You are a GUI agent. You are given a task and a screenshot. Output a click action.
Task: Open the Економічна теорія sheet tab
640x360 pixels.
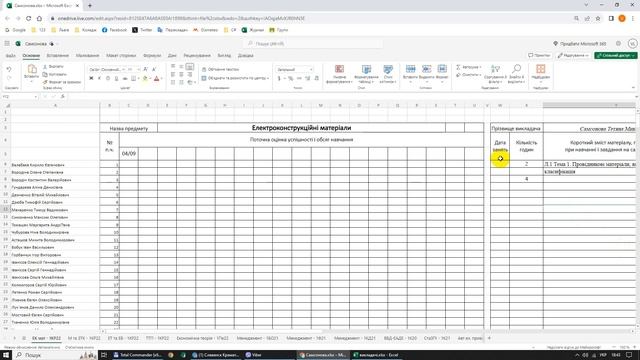(x=202, y=338)
